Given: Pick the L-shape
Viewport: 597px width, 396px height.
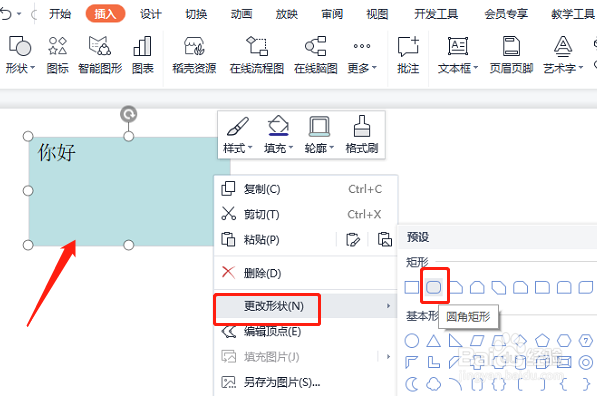Looking at the screenshot, I should pos(433,362).
